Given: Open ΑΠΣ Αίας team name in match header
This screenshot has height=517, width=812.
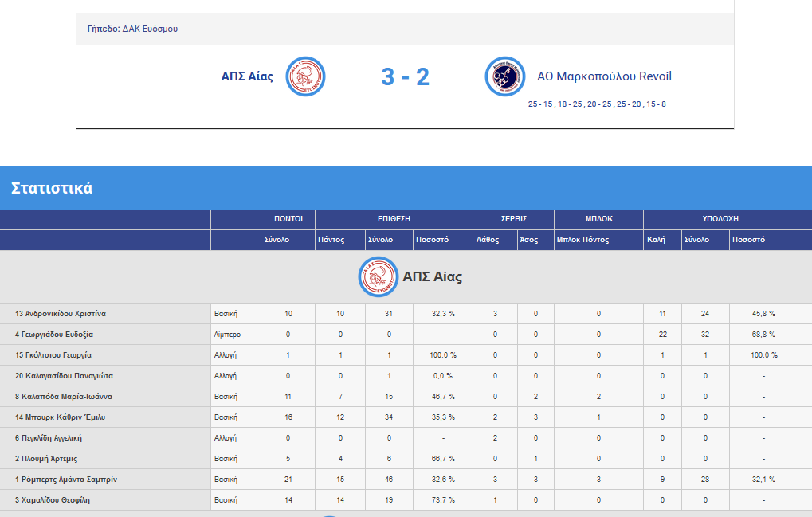Looking at the screenshot, I should coord(247,76).
